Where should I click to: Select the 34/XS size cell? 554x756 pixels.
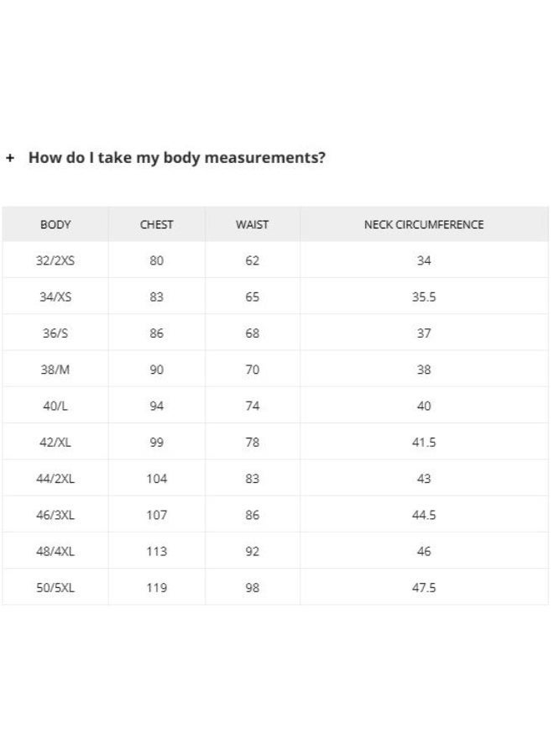click(55, 297)
